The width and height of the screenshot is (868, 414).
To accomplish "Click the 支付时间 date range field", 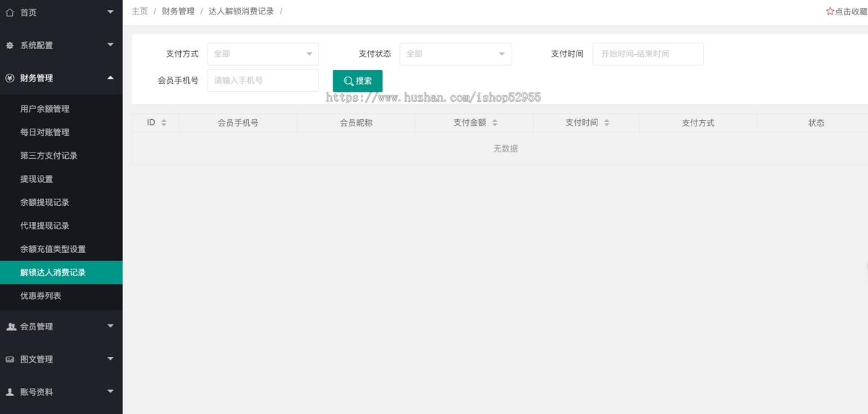I will pos(648,54).
